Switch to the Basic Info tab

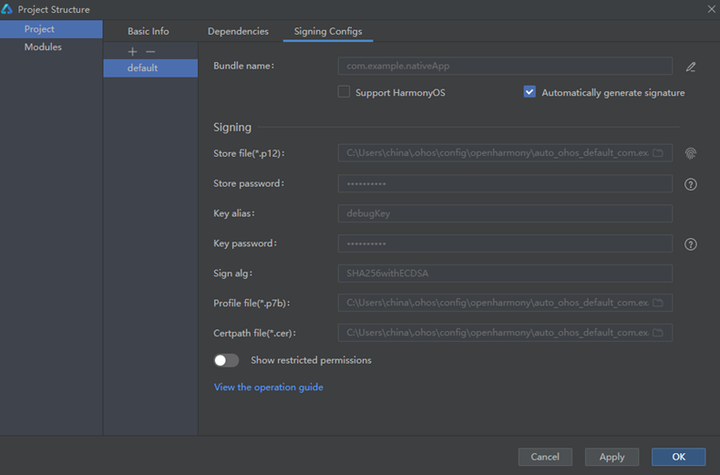point(148,31)
